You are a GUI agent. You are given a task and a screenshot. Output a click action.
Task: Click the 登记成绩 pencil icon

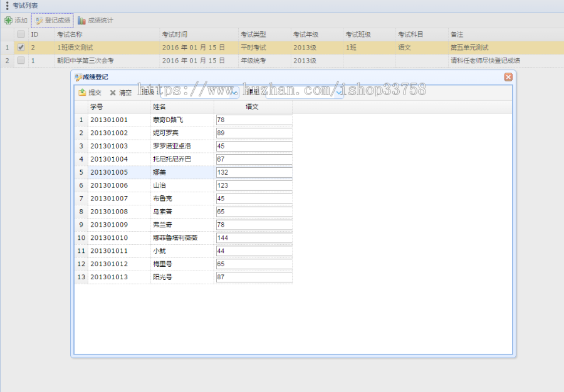38,20
